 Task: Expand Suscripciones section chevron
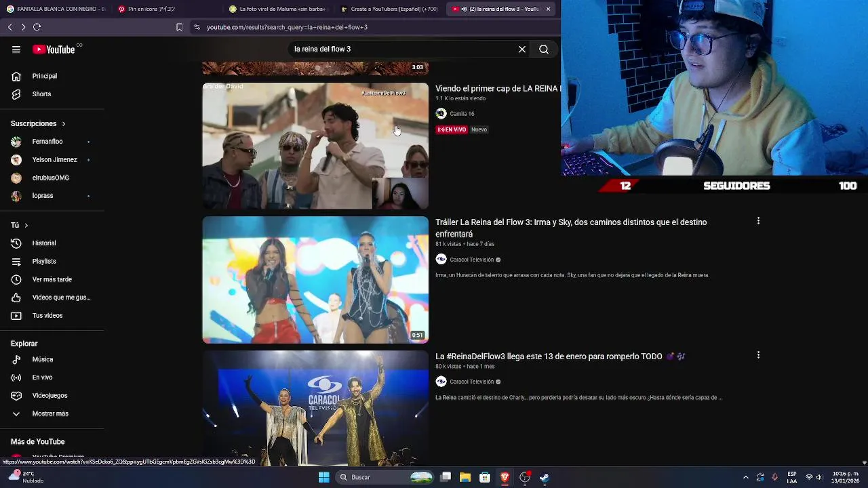pyautogui.click(x=64, y=124)
